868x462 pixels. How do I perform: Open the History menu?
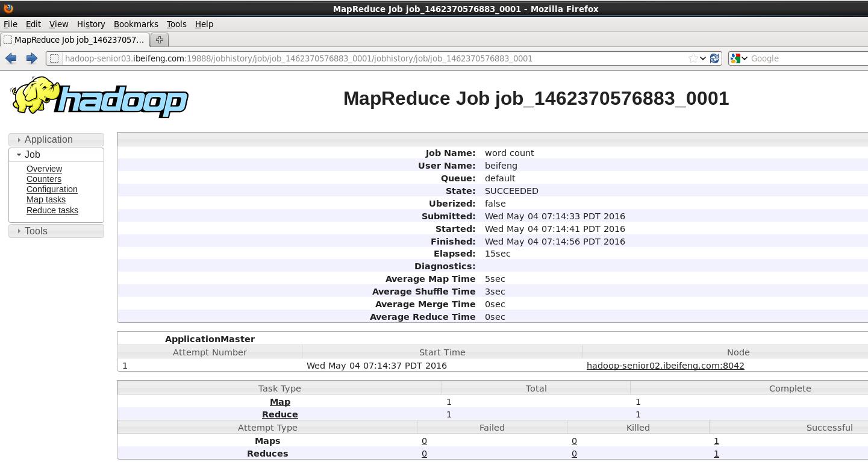91,24
